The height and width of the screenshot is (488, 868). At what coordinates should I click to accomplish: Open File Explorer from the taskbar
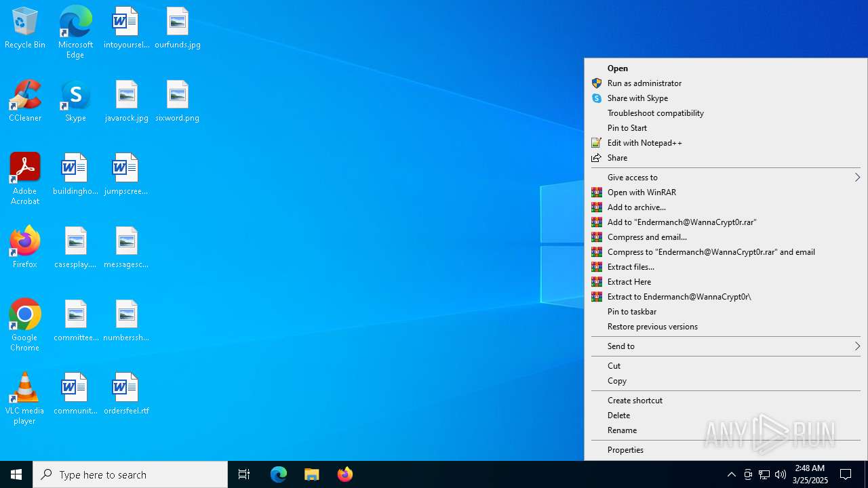point(312,474)
